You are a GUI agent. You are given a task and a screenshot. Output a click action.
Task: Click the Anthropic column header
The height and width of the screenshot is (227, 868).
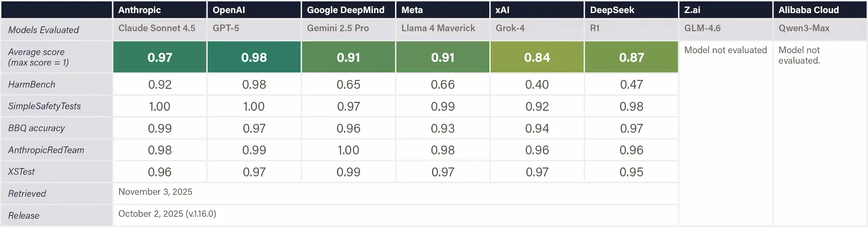(139, 10)
